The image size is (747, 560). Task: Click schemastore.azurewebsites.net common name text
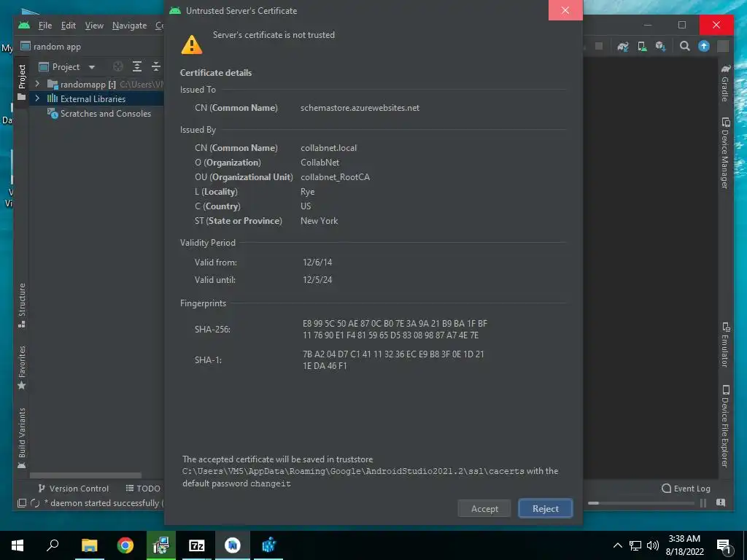360,108
